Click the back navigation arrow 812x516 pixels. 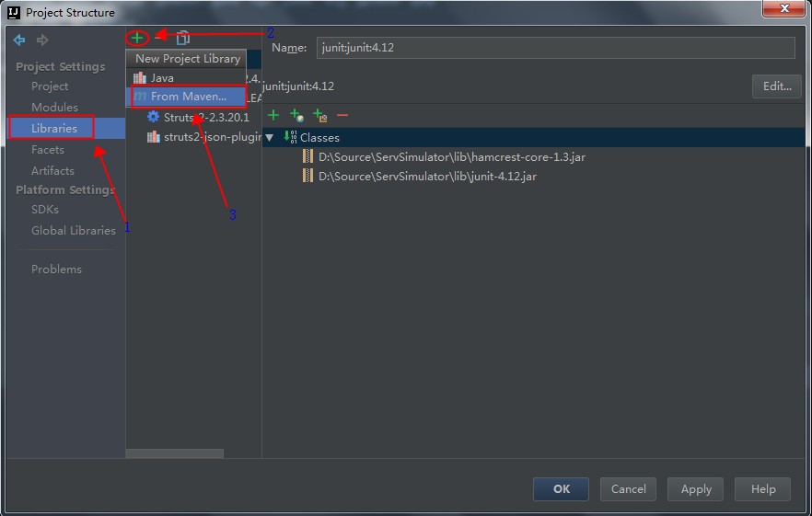click(19, 40)
